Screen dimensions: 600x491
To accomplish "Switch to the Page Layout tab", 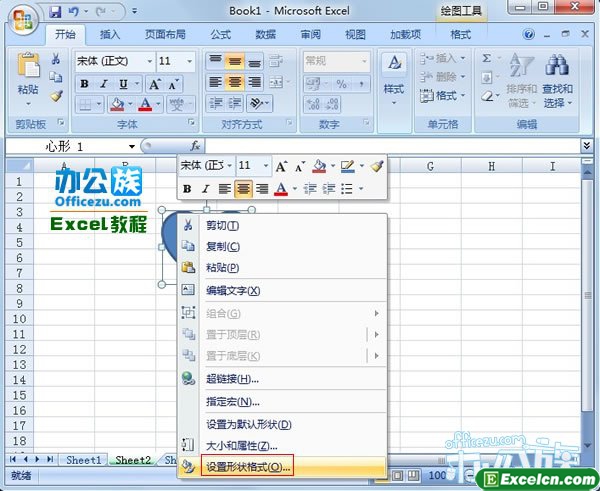I will pos(165,35).
